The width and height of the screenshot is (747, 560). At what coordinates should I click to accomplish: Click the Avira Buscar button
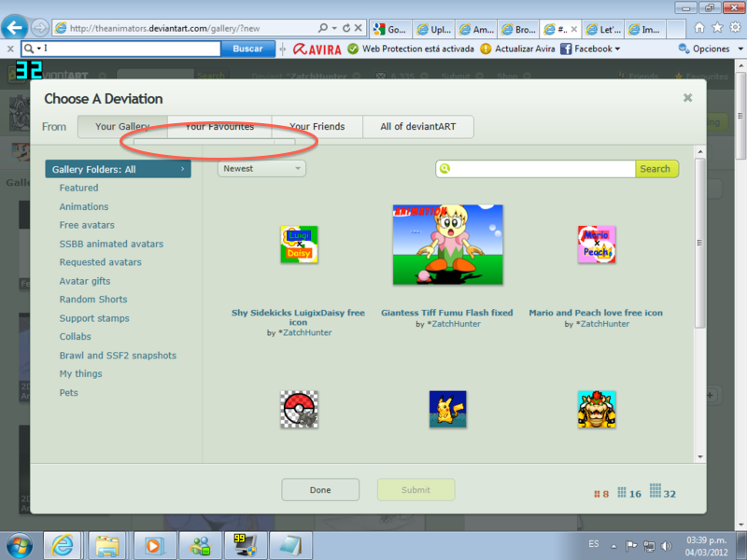[x=247, y=49]
